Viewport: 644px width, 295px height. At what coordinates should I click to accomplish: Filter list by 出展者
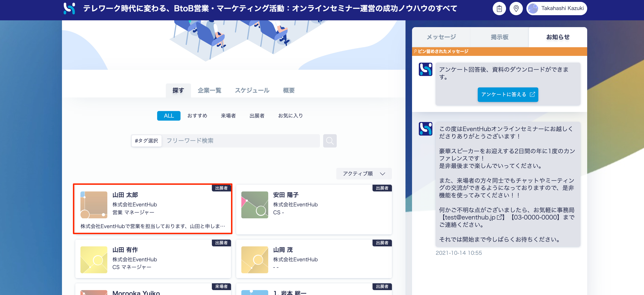click(x=257, y=116)
